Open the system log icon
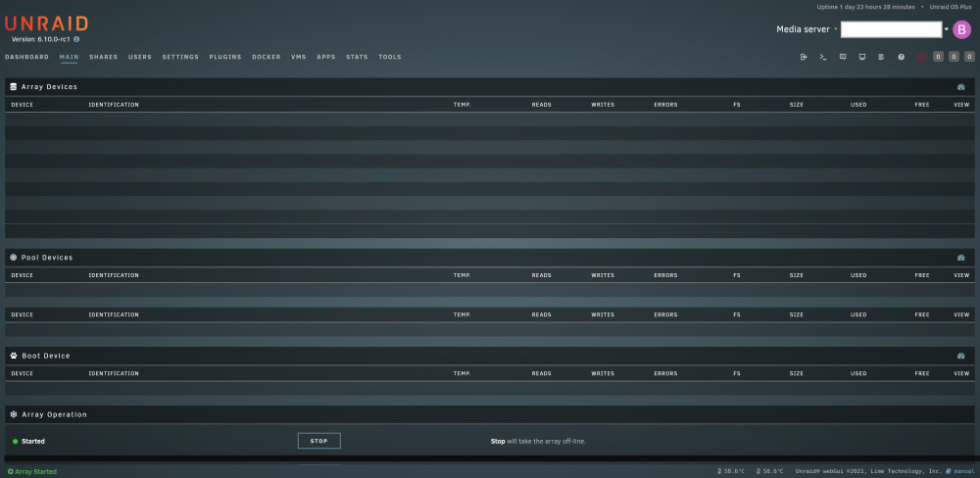This screenshot has width=980, height=478. pos(881,57)
